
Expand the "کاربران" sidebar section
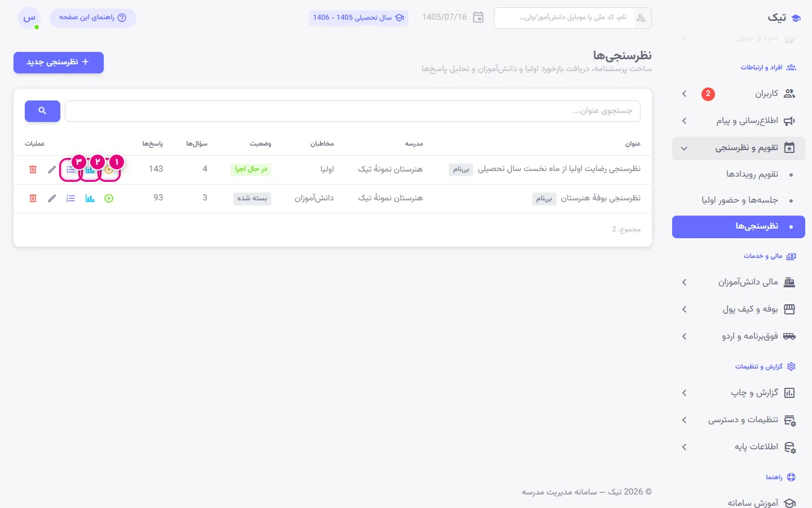(x=739, y=94)
